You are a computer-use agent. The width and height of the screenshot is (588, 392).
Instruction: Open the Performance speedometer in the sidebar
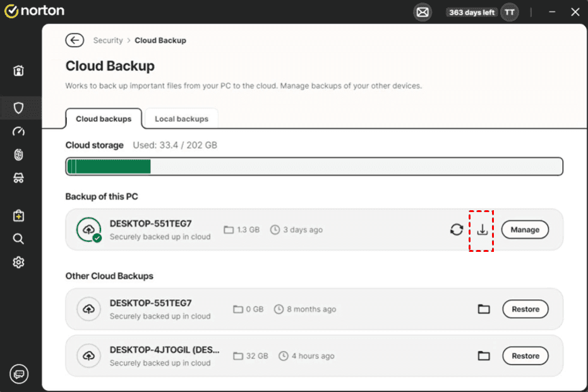pos(18,131)
